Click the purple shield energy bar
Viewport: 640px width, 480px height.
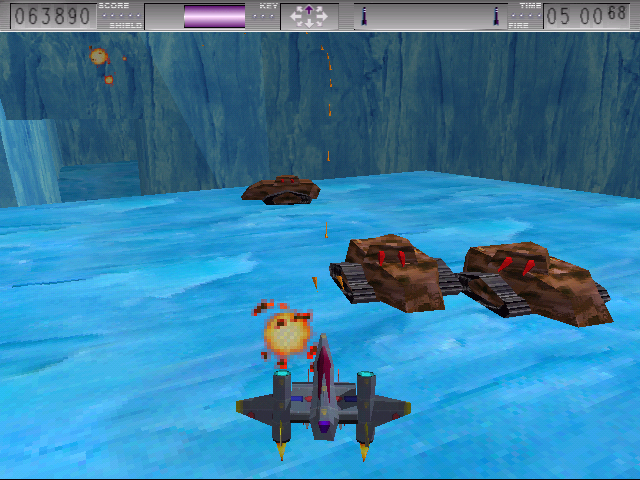click(x=214, y=16)
